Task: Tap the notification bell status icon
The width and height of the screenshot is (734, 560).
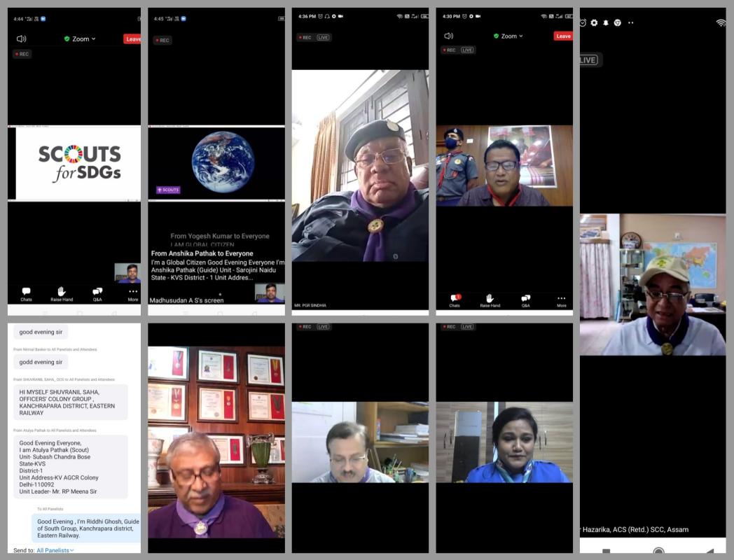Action: click(606, 22)
